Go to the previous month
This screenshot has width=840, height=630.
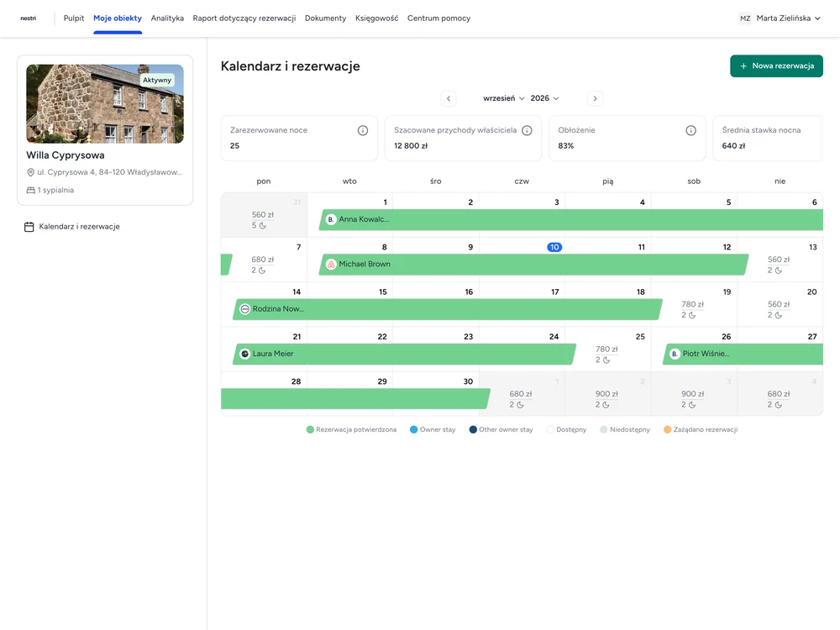coord(449,98)
